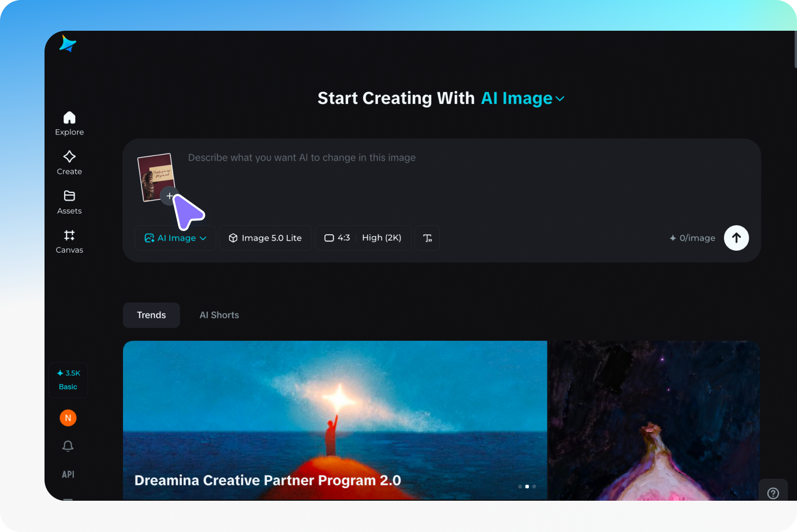Switch to the Trends tab
The width and height of the screenshot is (797, 532).
click(152, 315)
